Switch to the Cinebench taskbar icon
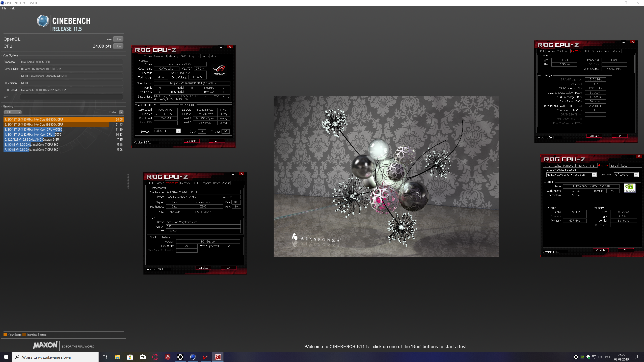The width and height of the screenshot is (644, 362). point(193,357)
